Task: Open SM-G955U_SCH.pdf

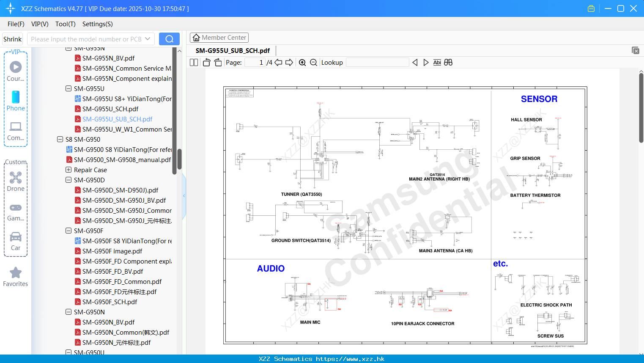Action: point(110,109)
